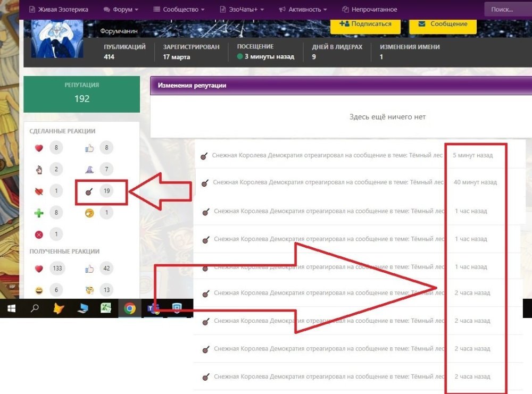Click the broken heart reaction in given reactions
The image size is (532, 394).
(39, 191)
